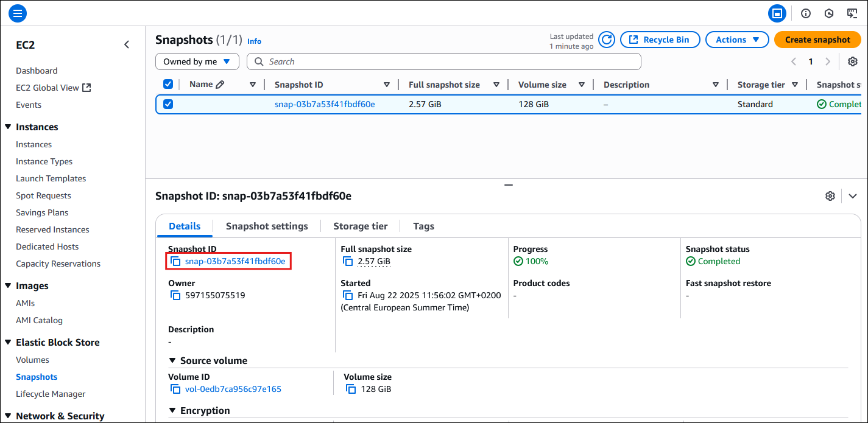Open the Recycle Bin
868x423 pixels.
pyautogui.click(x=660, y=39)
